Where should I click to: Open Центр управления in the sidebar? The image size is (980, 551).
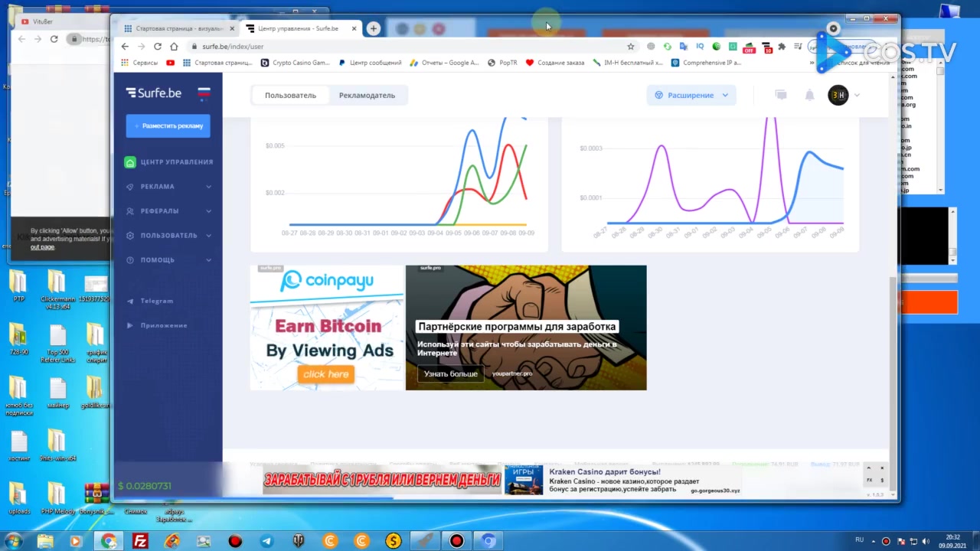168,162
